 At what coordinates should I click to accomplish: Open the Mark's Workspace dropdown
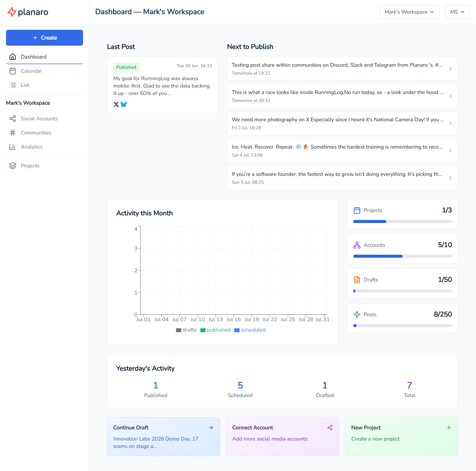pos(410,12)
